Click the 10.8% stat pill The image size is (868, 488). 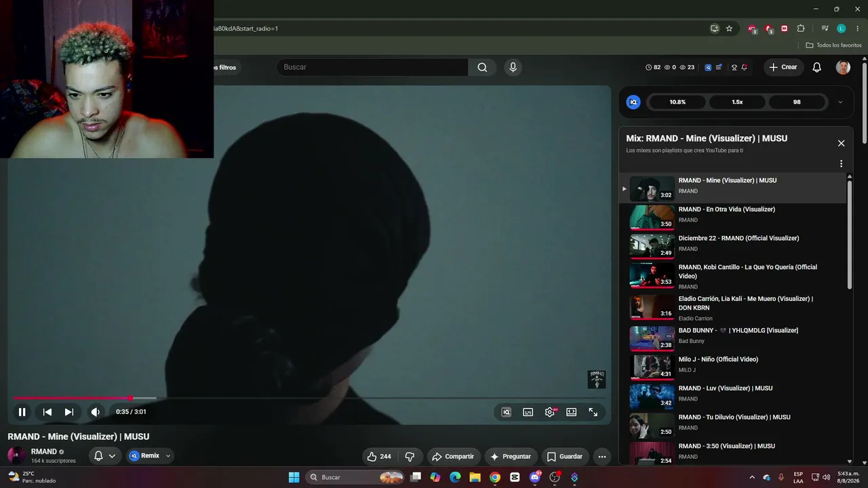(x=677, y=102)
